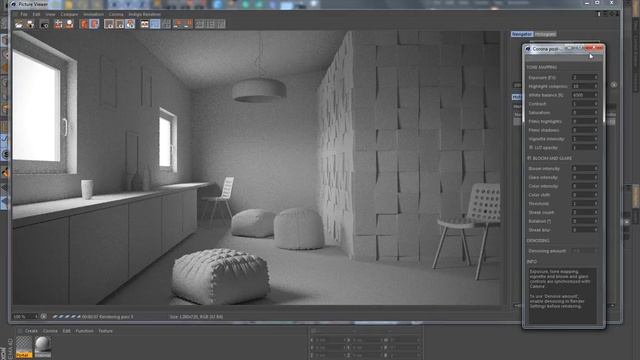Open the File menu in Picture Viewer
This screenshot has height=360, width=640.
coord(24,14)
